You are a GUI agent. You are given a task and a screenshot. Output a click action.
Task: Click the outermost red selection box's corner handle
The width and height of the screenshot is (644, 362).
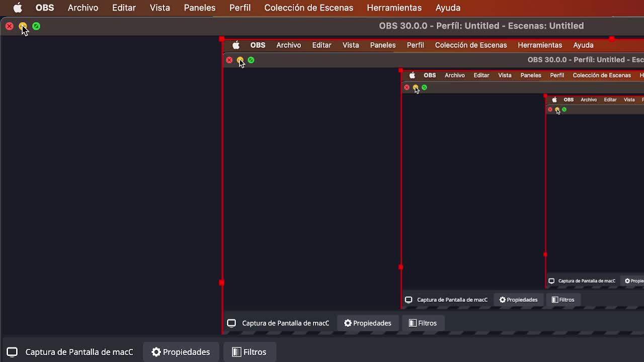(222, 39)
